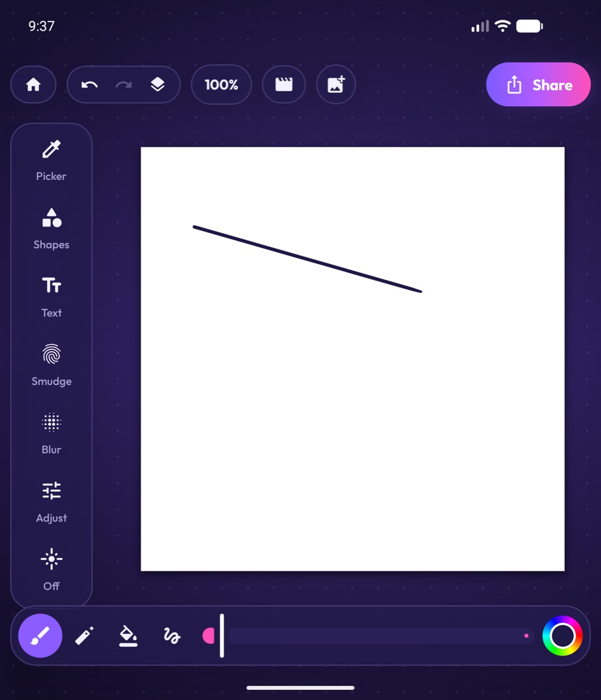The image size is (601, 700).
Task: Go to the home screen
Action: pos(34,85)
